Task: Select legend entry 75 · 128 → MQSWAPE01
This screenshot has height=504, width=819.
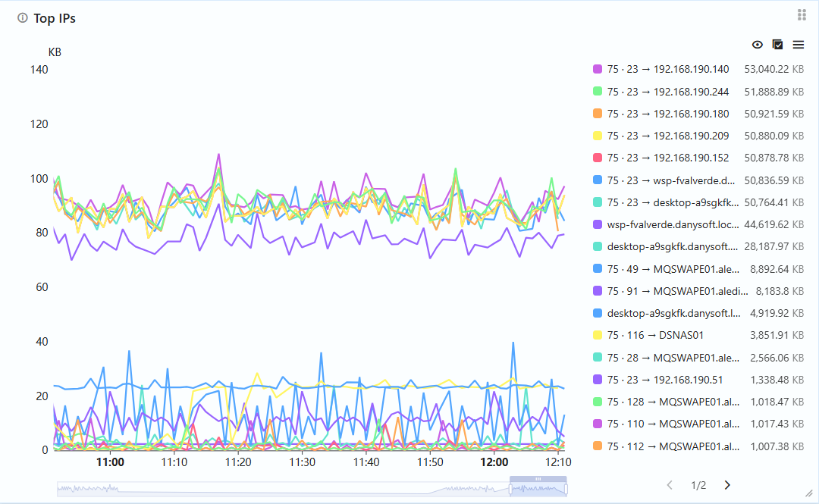Action: [x=698, y=402]
